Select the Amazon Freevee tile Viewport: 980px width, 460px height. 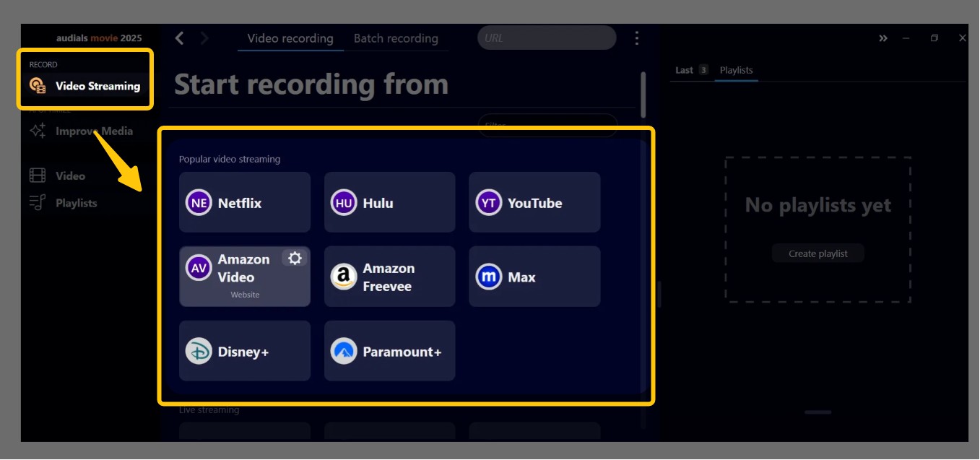(x=389, y=277)
